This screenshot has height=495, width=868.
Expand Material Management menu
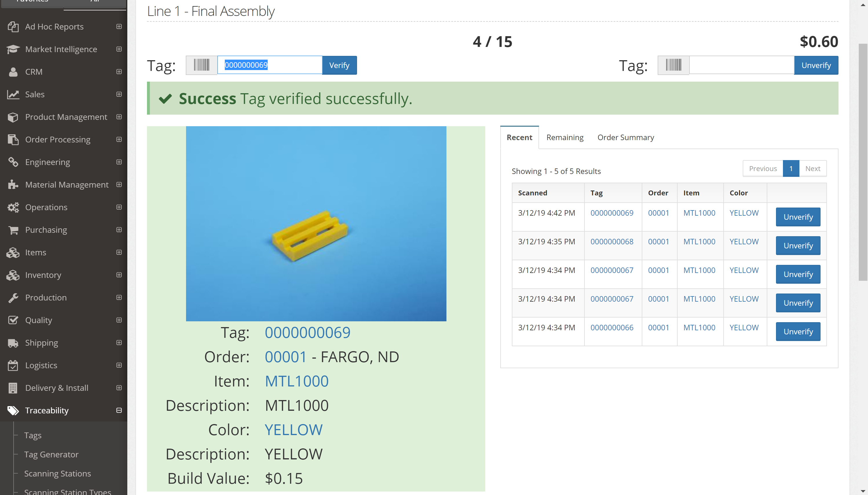pos(119,184)
